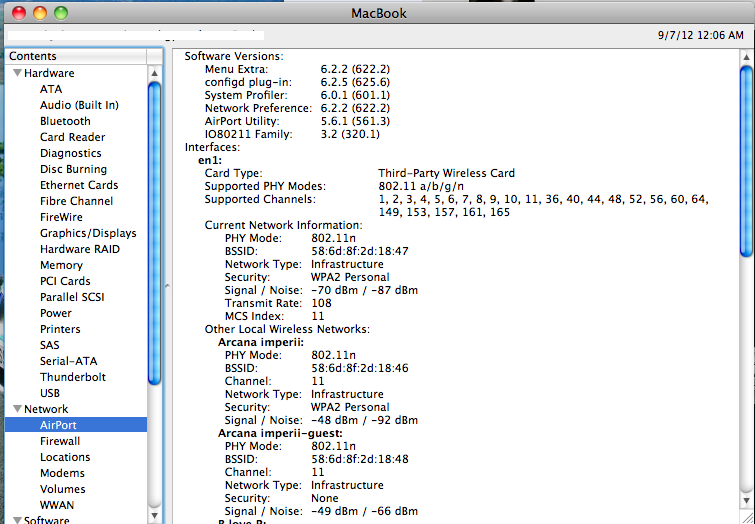This screenshot has height=524, width=755.
Task: Click the en1 interface heading
Action: [210, 160]
